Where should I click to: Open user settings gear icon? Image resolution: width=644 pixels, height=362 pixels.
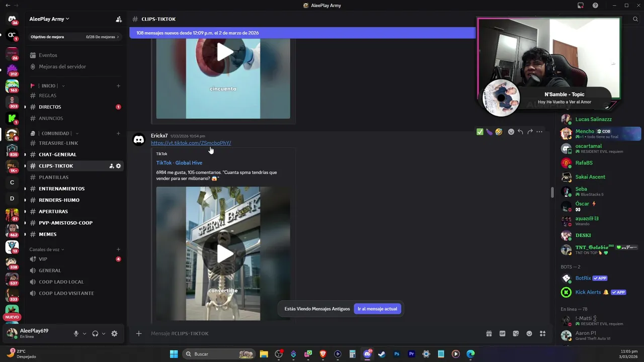tap(114, 333)
